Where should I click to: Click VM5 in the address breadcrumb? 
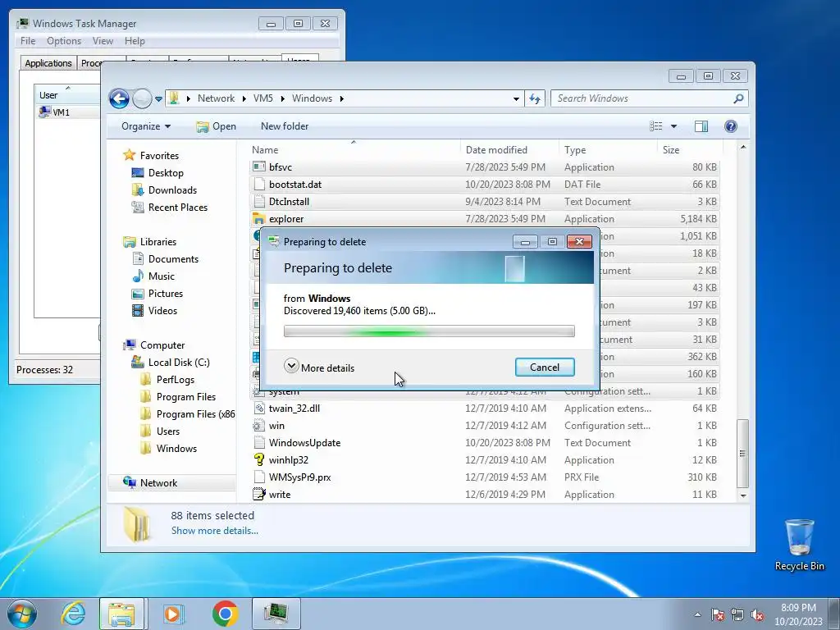(x=263, y=98)
